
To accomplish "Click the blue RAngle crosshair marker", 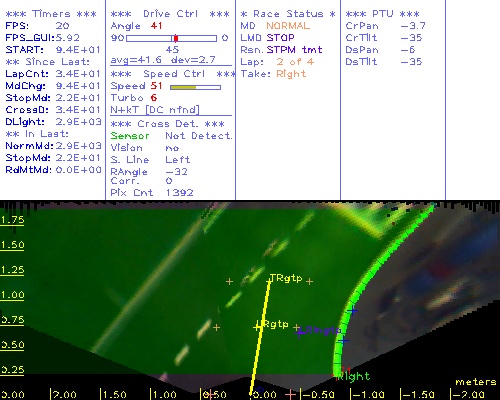I will pos(300,332).
